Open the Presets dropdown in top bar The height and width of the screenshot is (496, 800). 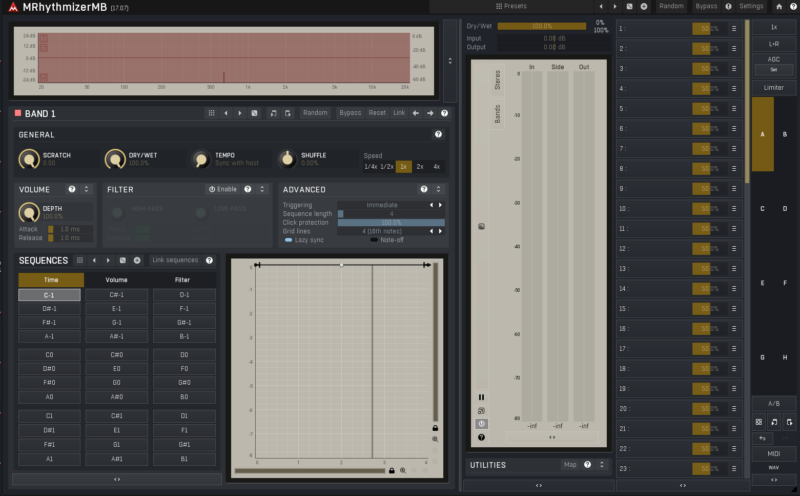pyautogui.click(x=510, y=6)
